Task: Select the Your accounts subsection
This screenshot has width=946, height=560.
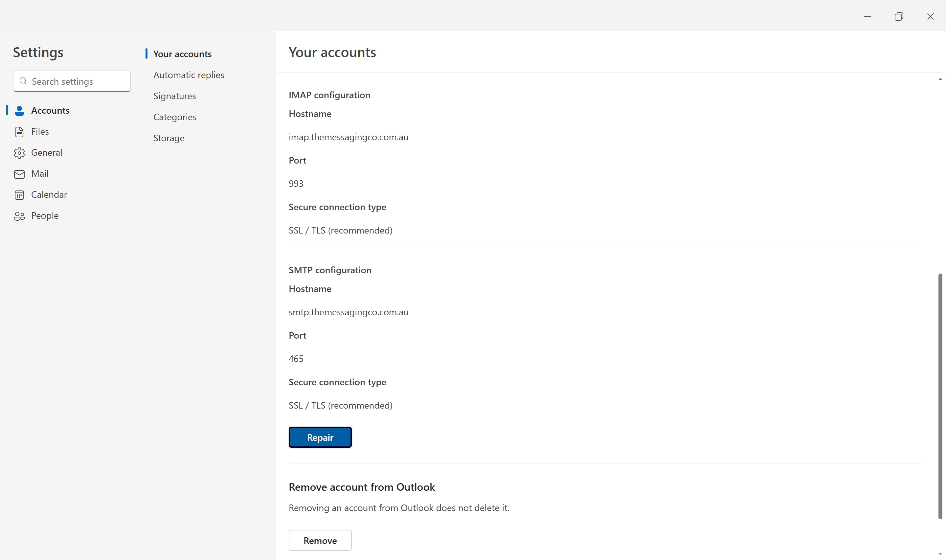Action: pyautogui.click(x=182, y=54)
